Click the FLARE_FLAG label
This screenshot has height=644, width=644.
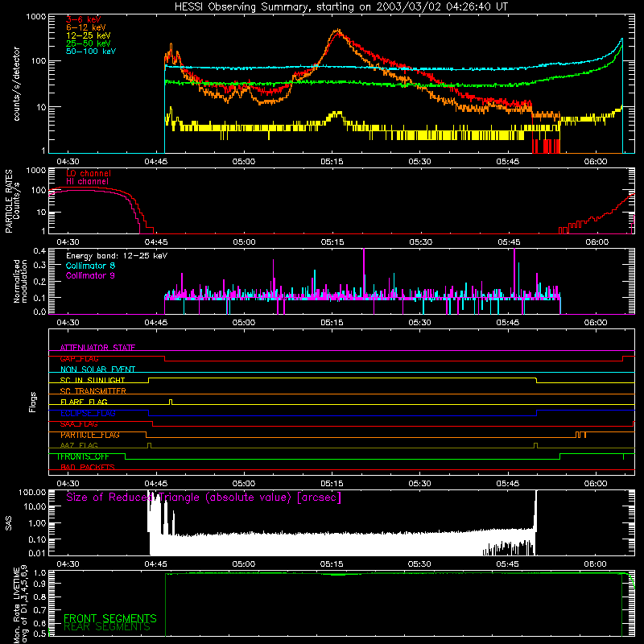pyautogui.click(x=84, y=402)
